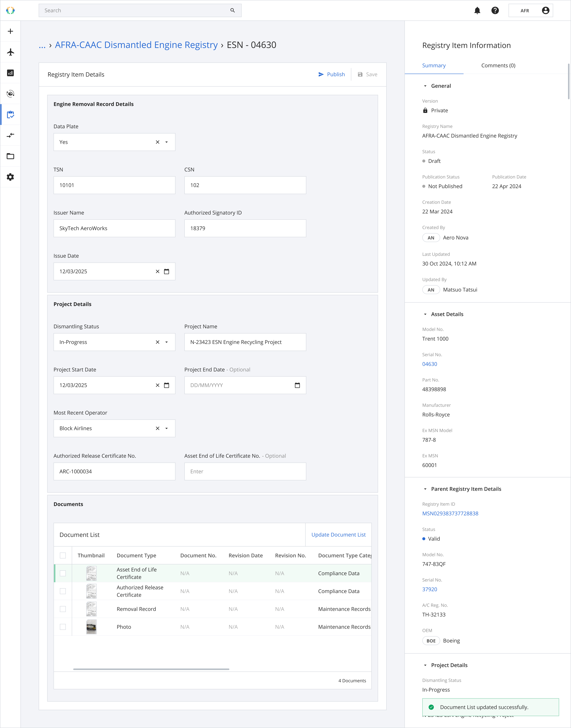Switch to the Comments (0) tab
The image size is (571, 728).
tap(498, 66)
